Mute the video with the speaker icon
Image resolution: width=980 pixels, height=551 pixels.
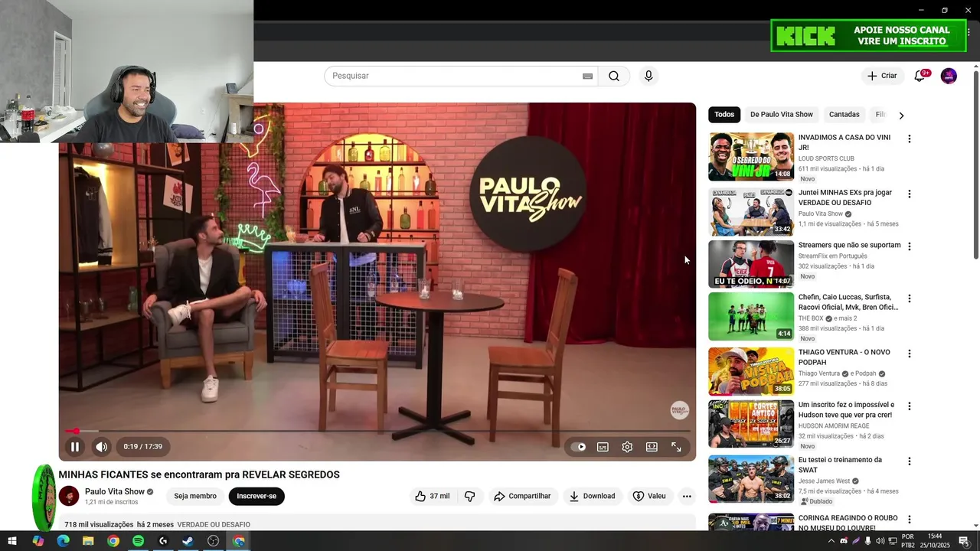tap(101, 447)
